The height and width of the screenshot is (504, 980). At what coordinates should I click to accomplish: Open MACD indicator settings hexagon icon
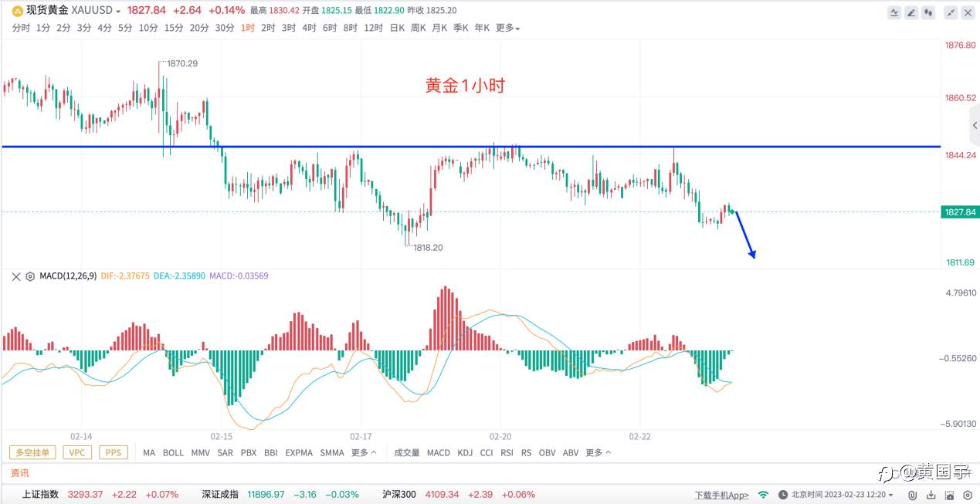(30, 276)
